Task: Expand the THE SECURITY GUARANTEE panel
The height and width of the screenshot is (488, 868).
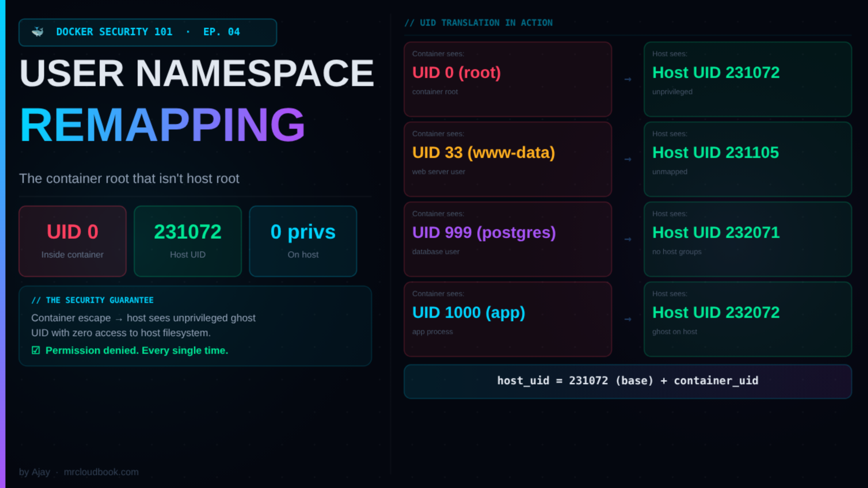Action: 93,300
